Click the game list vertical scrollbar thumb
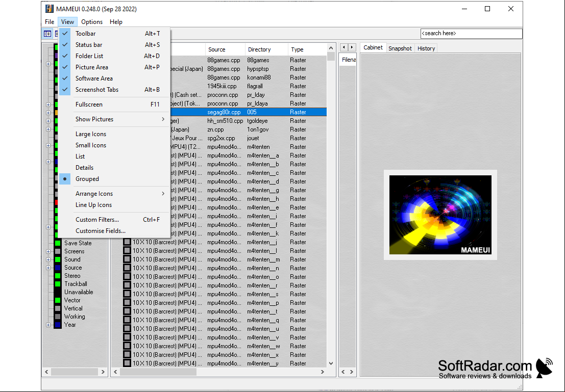The image size is (565, 392). (331, 57)
